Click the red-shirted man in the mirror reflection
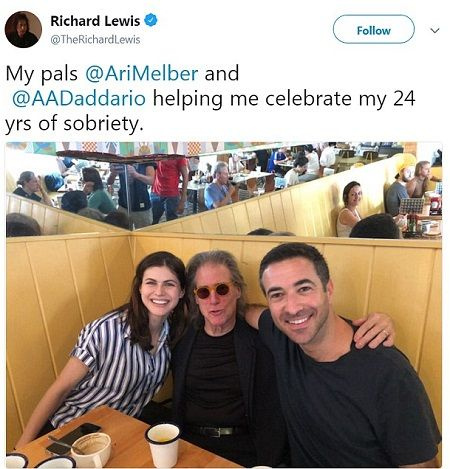This screenshot has height=469, width=450. click(x=168, y=190)
